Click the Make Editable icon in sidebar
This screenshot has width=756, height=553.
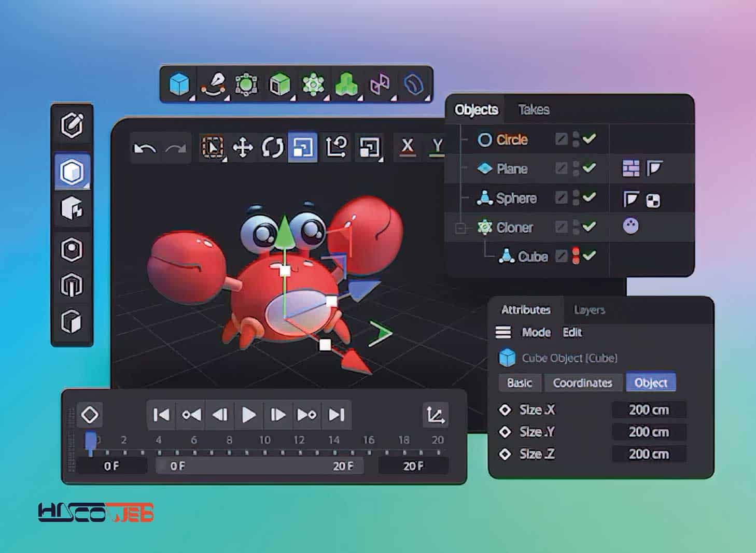pyautogui.click(x=72, y=125)
